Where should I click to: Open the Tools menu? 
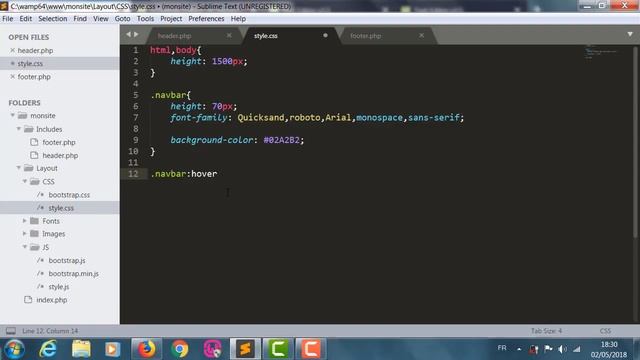(x=145, y=19)
